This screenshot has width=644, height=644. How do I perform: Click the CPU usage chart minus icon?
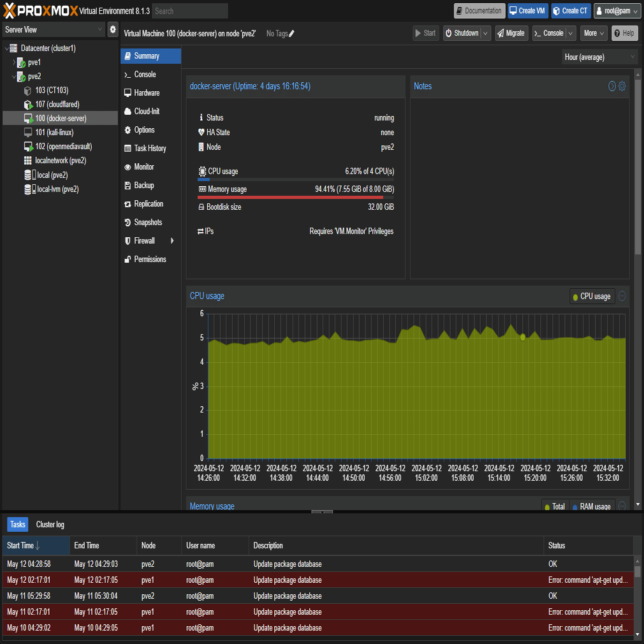pyautogui.click(x=622, y=296)
